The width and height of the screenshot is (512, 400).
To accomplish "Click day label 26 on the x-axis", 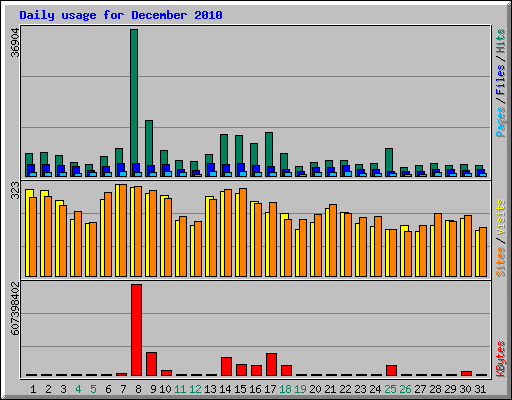I will (405, 389).
